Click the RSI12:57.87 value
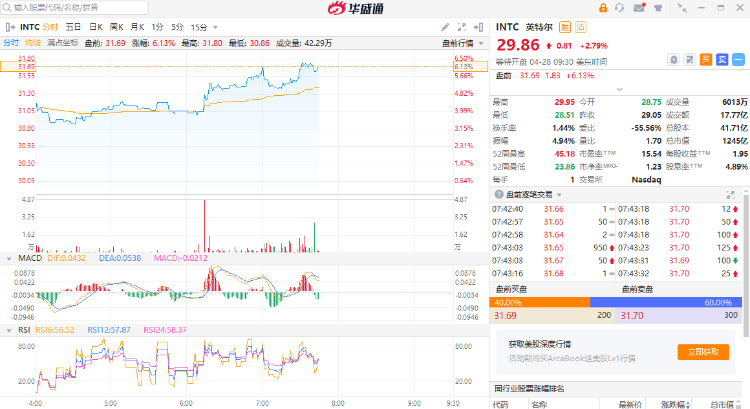This screenshot has height=409, width=750. pos(109,330)
